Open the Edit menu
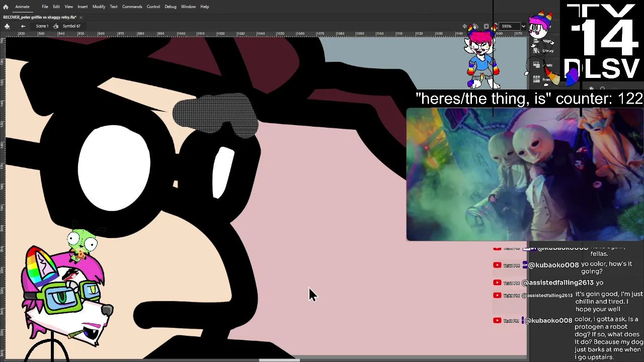The width and height of the screenshot is (644, 362). (x=56, y=7)
